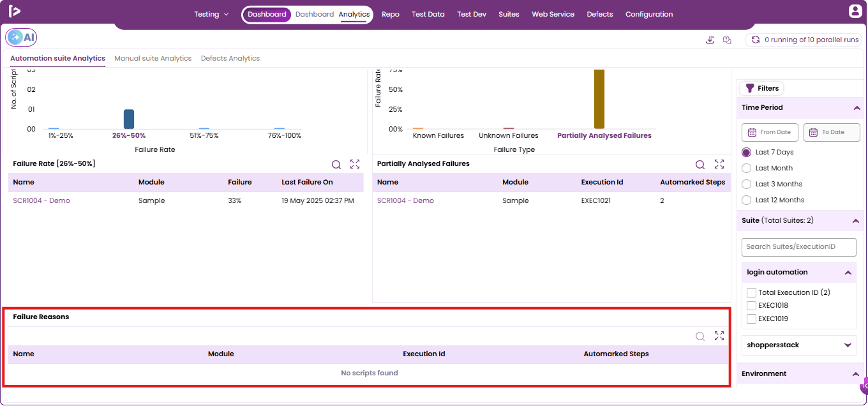Select Last 3 Months option

[x=746, y=184]
